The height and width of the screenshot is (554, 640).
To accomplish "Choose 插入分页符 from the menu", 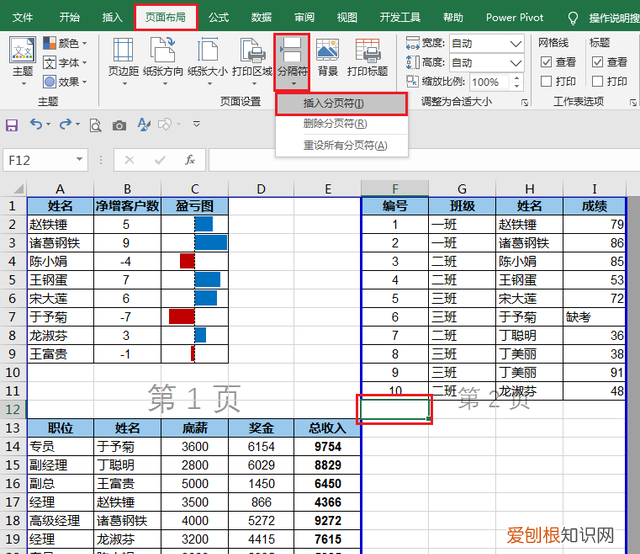I will coord(342,104).
